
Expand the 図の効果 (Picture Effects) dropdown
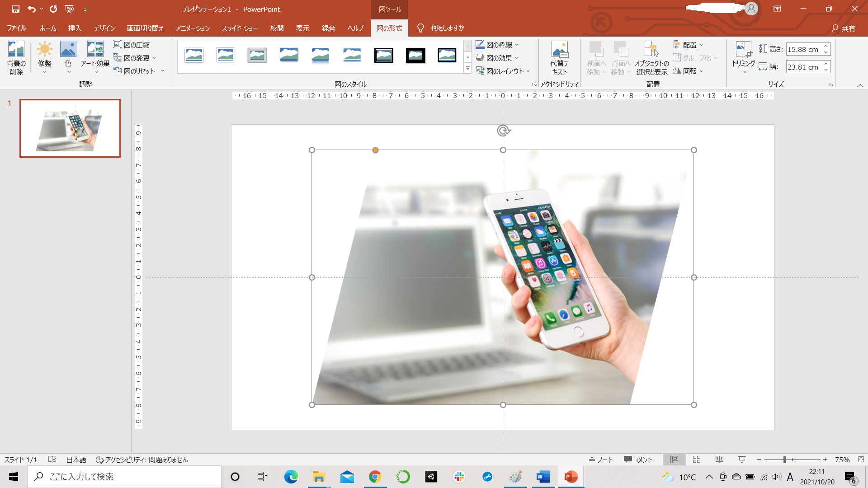pyautogui.click(x=517, y=58)
